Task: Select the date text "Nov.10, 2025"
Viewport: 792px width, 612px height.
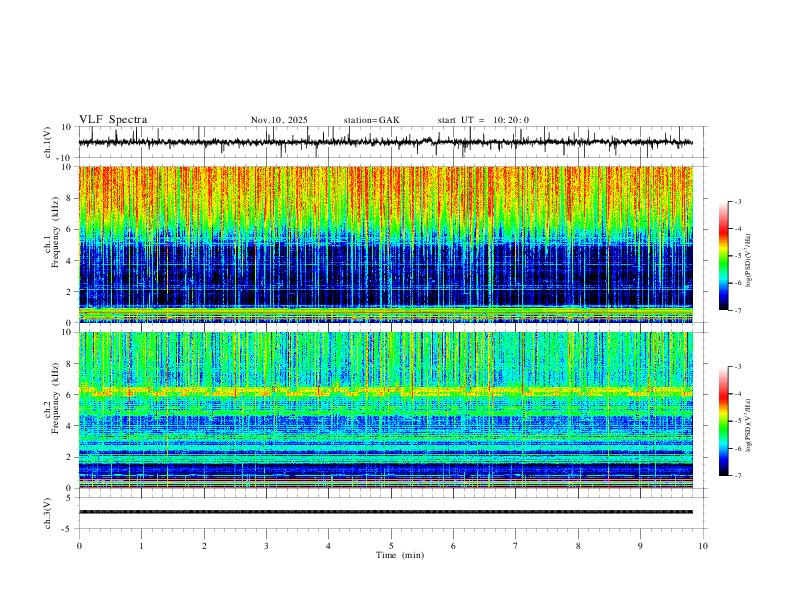Action: pyautogui.click(x=279, y=120)
